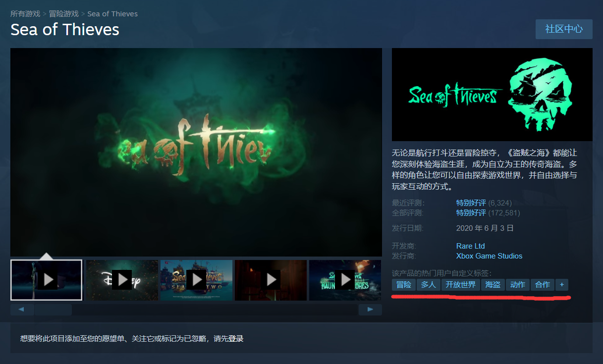Select the 合作 tag
This screenshot has width=603, height=364.
tap(543, 285)
